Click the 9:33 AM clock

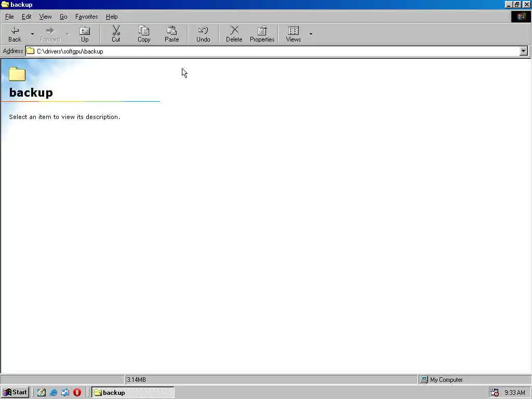tap(515, 393)
